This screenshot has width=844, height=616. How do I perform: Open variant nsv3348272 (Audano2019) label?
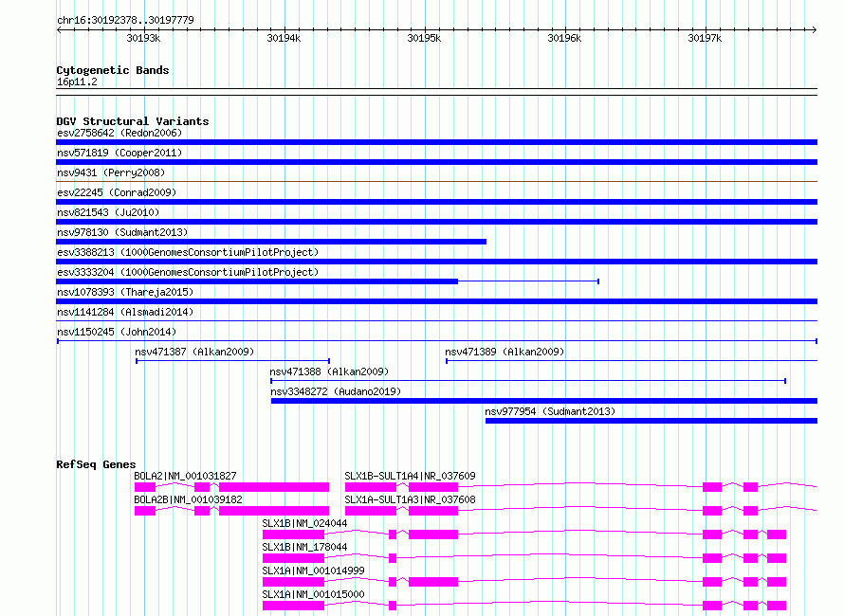coord(336,391)
